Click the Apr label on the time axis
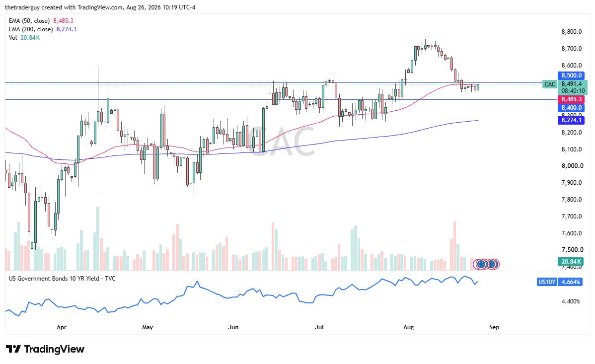 [62, 327]
